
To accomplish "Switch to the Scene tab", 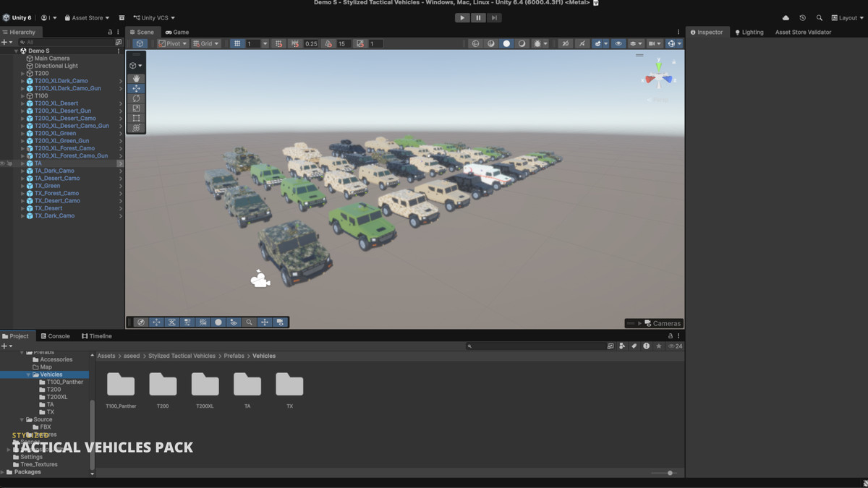I will click(x=141, y=32).
